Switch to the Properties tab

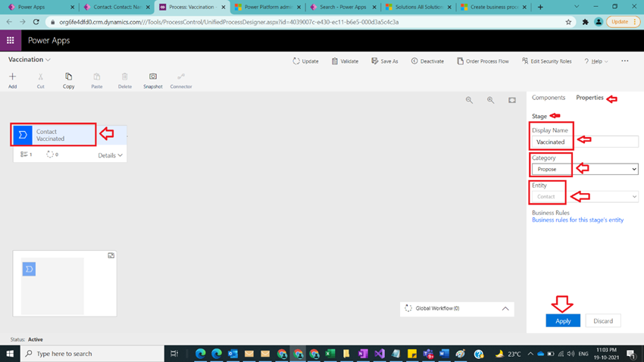point(589,98)
